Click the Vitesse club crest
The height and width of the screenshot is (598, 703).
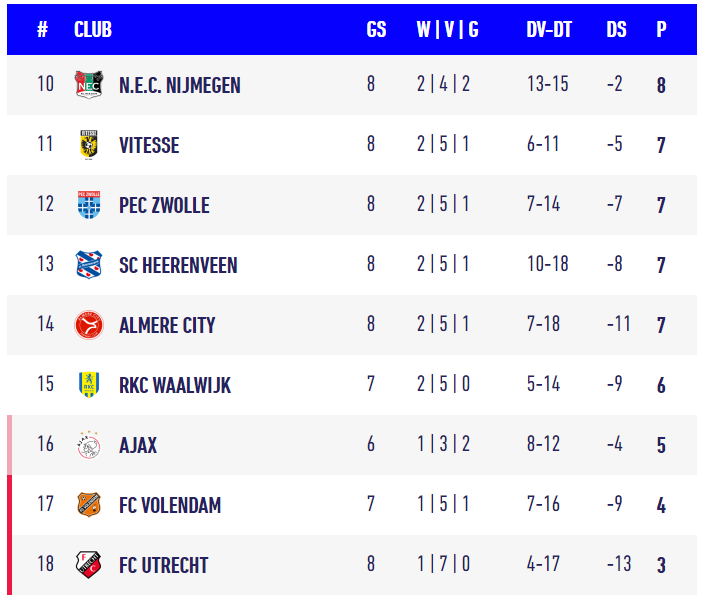(x=89, y=145)
